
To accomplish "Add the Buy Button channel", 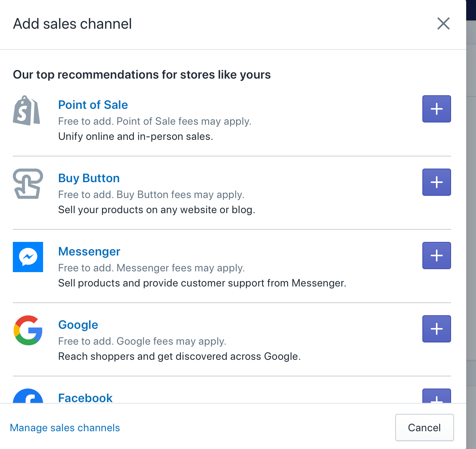I will (436, 182).
